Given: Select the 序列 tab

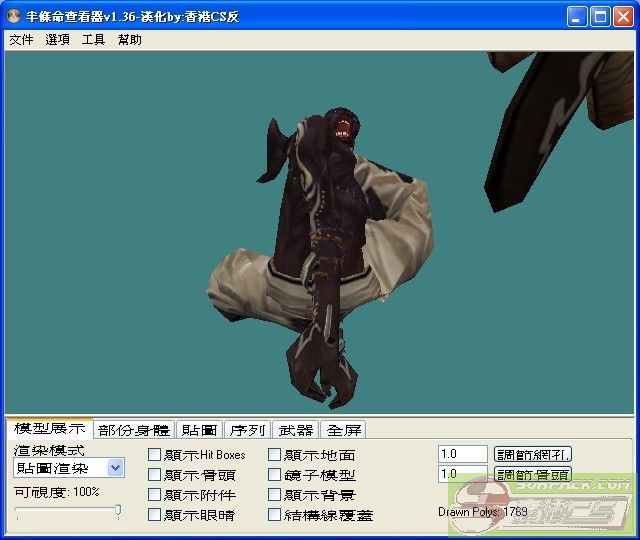Looking at the screenshot, I should coord(247,430).
